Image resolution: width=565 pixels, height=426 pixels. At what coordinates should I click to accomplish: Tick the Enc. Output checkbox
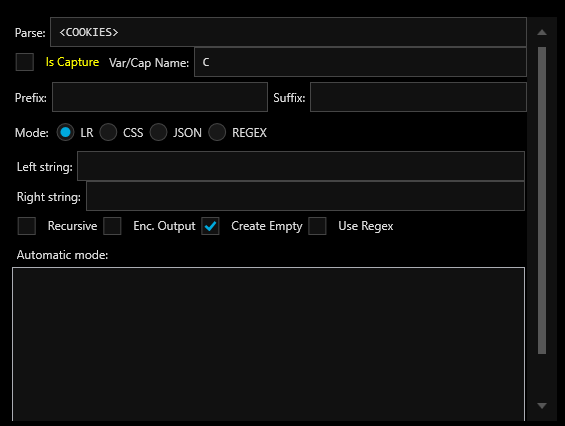[112, 226]
